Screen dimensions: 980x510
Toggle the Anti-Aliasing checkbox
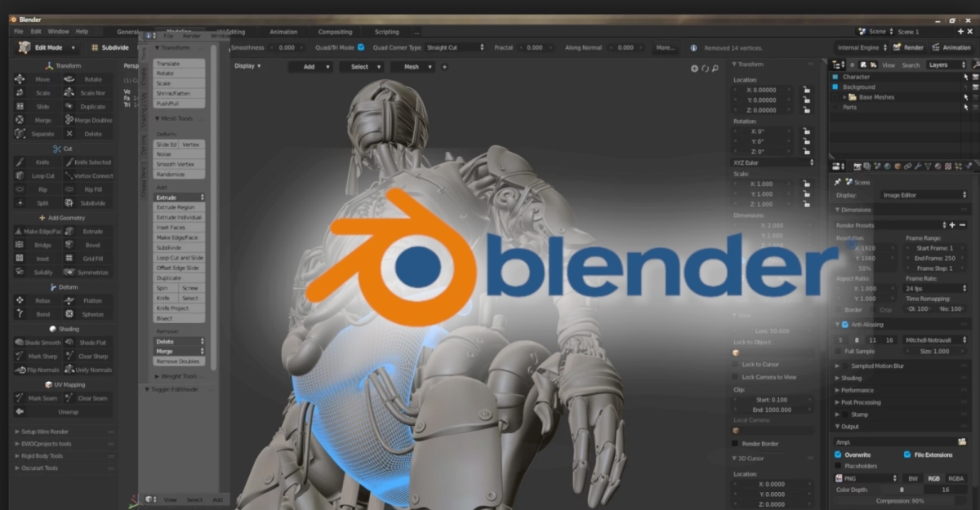844,324
